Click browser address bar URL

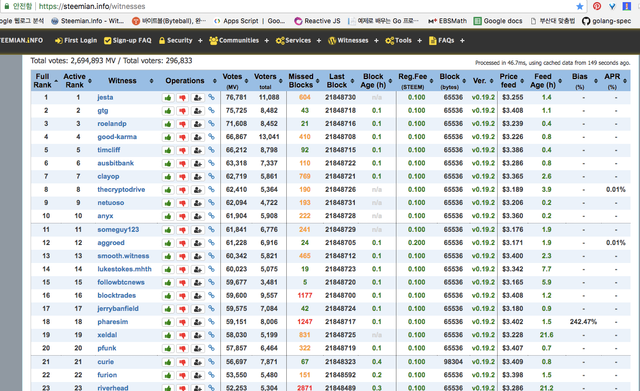(92, 6)
